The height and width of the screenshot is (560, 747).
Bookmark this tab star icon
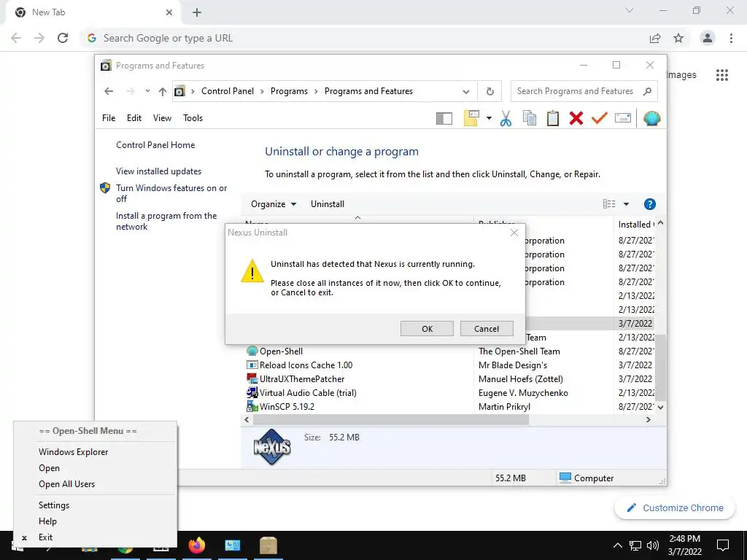coord(678,38)
